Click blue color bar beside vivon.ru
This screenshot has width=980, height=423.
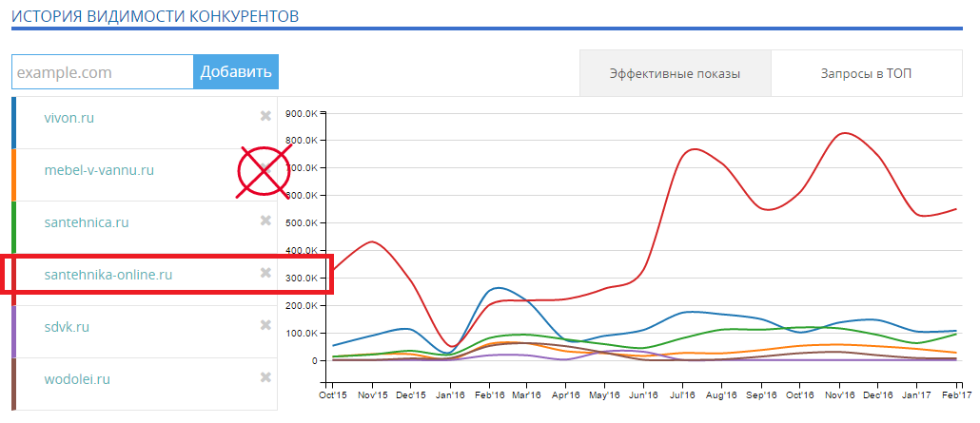pyautogui.click(x=13, y=123)
